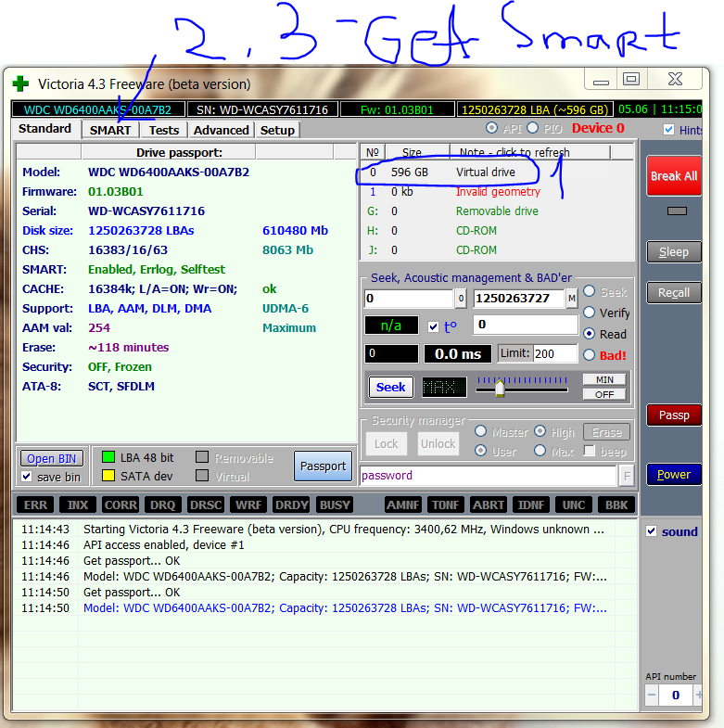The height and width of the screenshot is (728, 724).
Task: Select the H: CD-ROM row
Action: coord(497,231)
